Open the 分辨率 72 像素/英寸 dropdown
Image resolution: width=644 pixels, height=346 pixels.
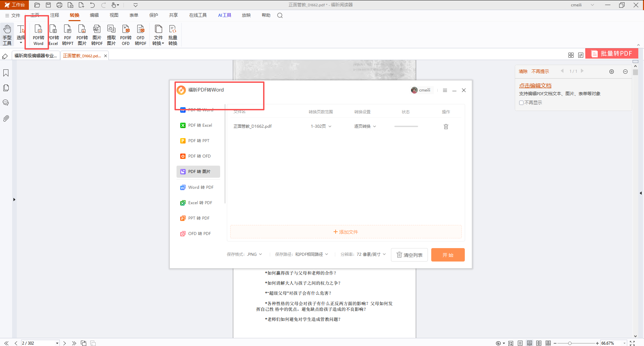pos(371,254)
